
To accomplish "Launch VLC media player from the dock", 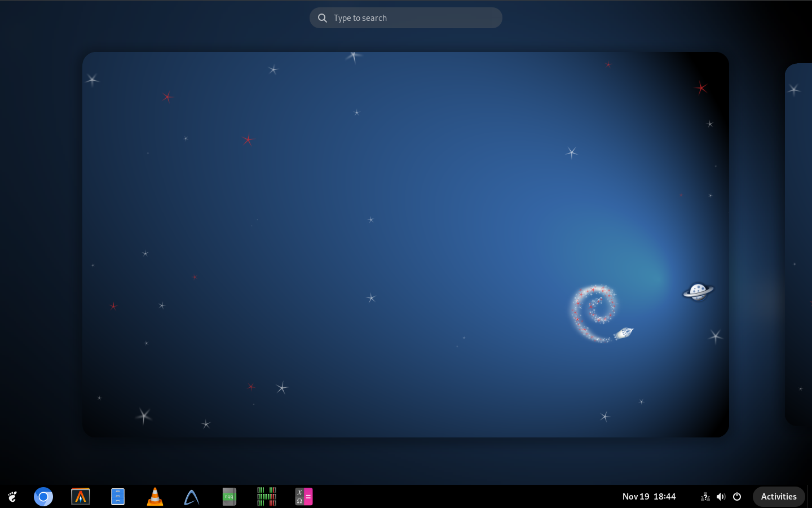I will coord(155,497).
